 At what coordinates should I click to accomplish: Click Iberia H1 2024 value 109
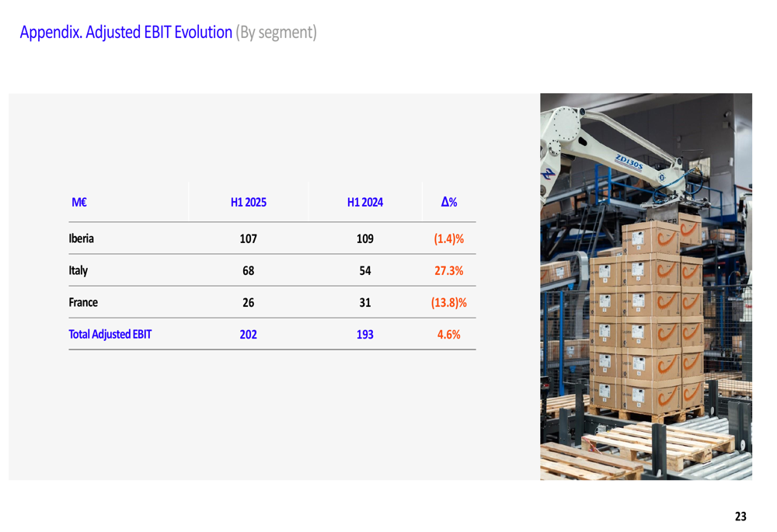pyautogui.click(x=364, y=238)
